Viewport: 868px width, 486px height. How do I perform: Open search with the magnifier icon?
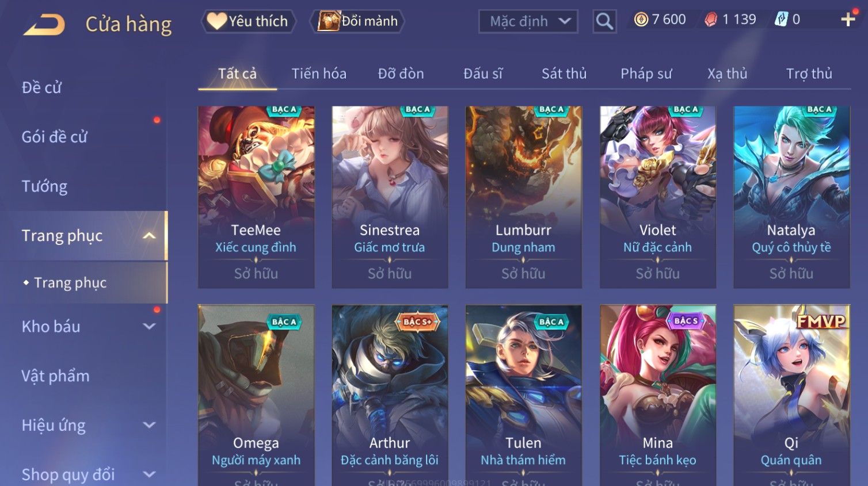(x=604, y=22)
